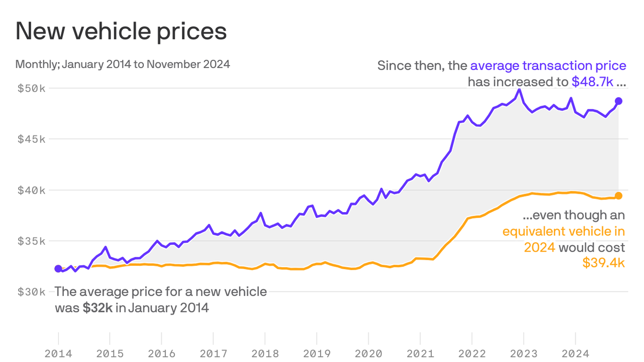Click the $35k y-axis label
The image size is (644, 362).
[32, 241]
